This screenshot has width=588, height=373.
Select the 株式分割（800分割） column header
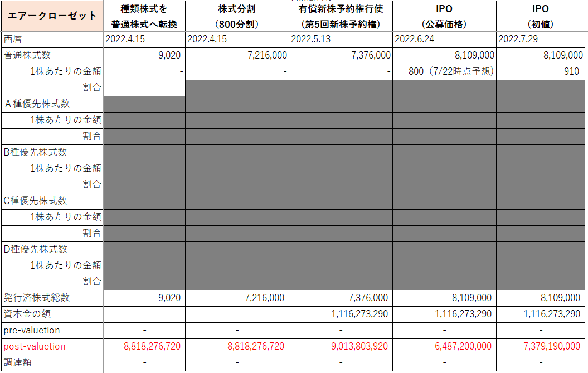pos(237,16)
